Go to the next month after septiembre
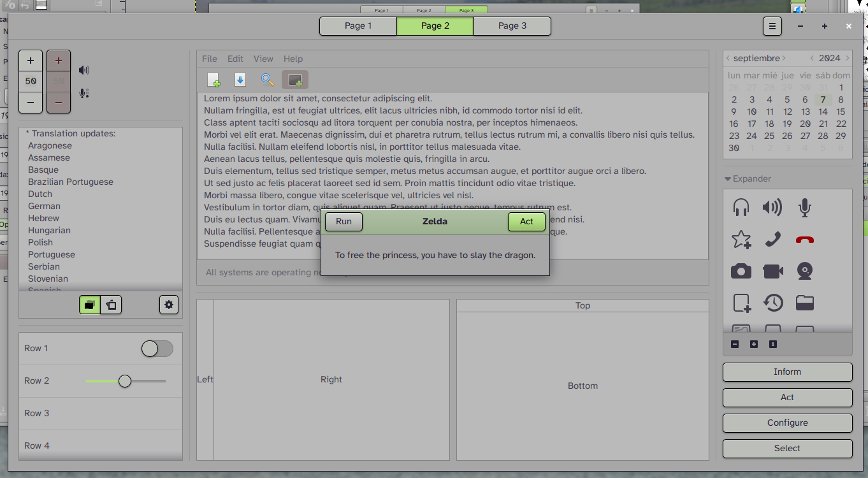Screen dimensions: 868x478 coord(784,58)
